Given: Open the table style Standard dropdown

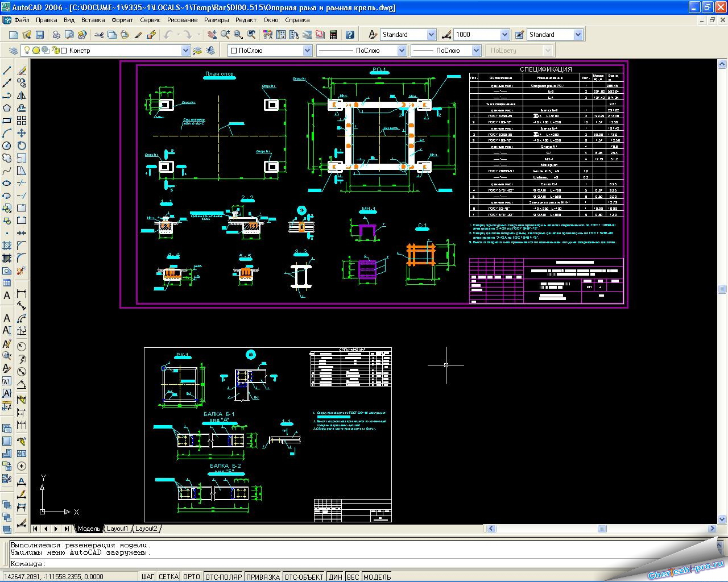Looking at the screenshot, I should pyautogui.click(x=578, y=35).
